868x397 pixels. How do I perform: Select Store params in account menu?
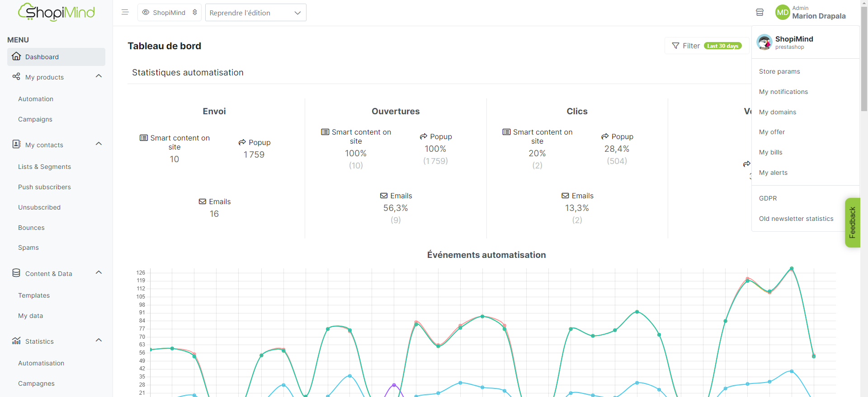[779, 71]
